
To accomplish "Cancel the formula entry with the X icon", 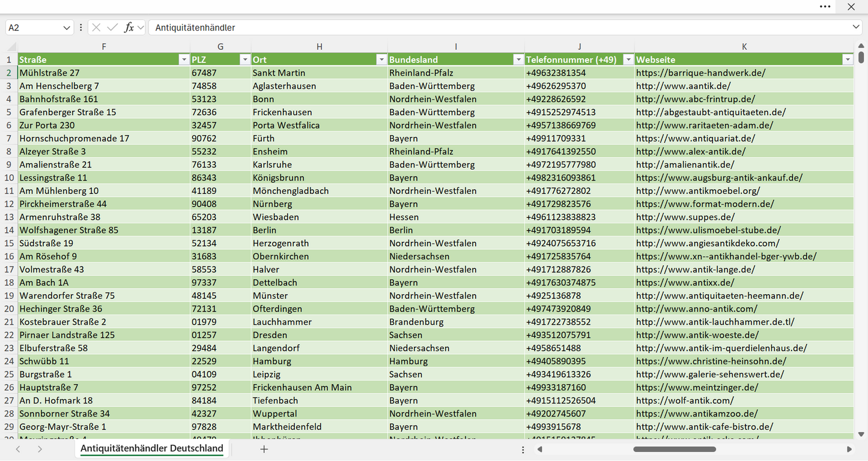I will (97, 28).
